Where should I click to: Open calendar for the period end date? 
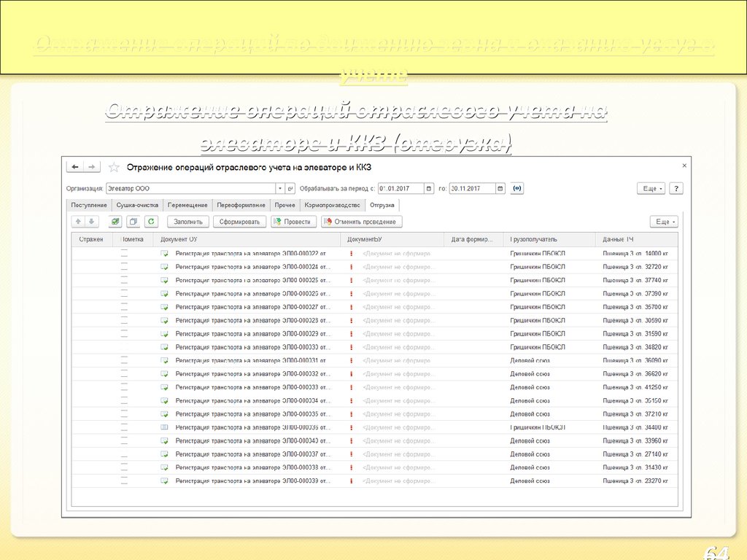tap(500, 188)
